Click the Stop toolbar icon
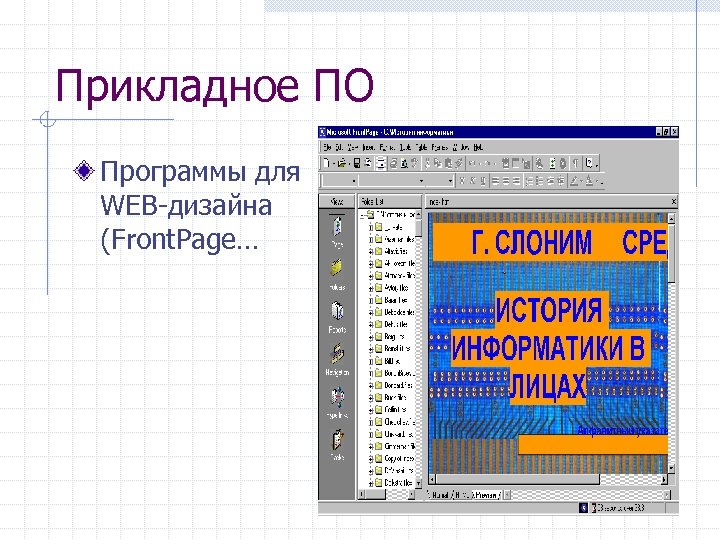 pos(562,163)
